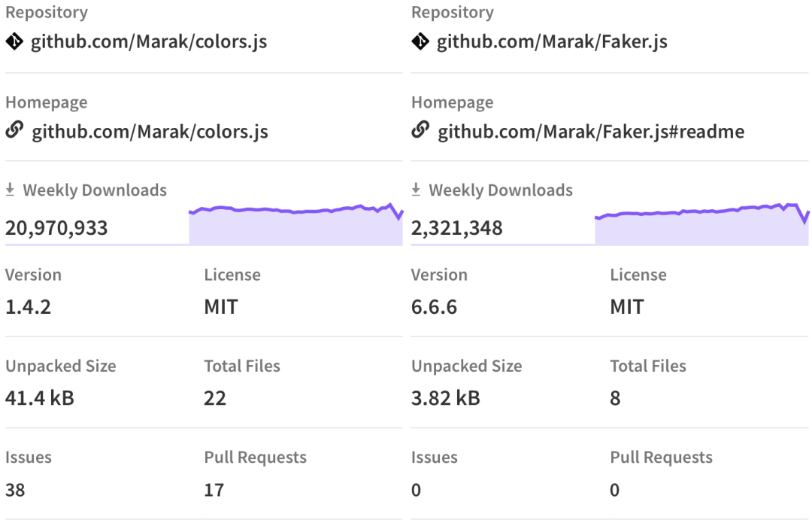Click the 2,321,348 weekly downloads number
Screen dimensions: 812x523
(x=457, y=227)
